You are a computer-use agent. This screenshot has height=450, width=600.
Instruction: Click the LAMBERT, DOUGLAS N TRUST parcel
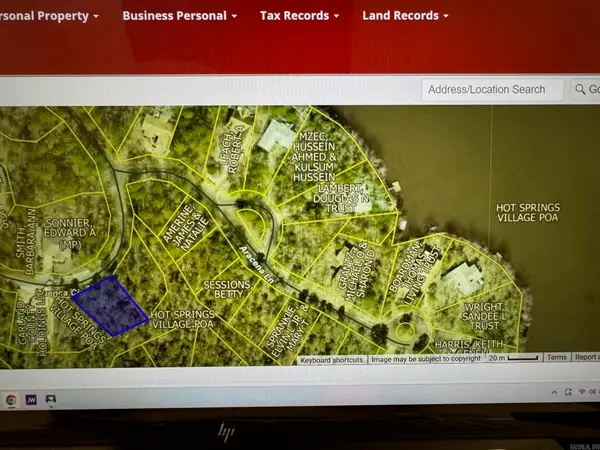pyautogui.click(x=341, y=198)
